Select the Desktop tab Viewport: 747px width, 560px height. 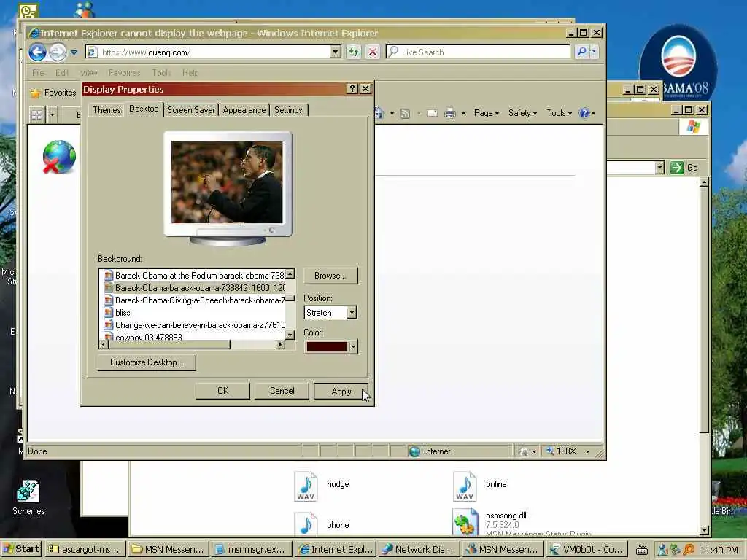pos(144,109)
